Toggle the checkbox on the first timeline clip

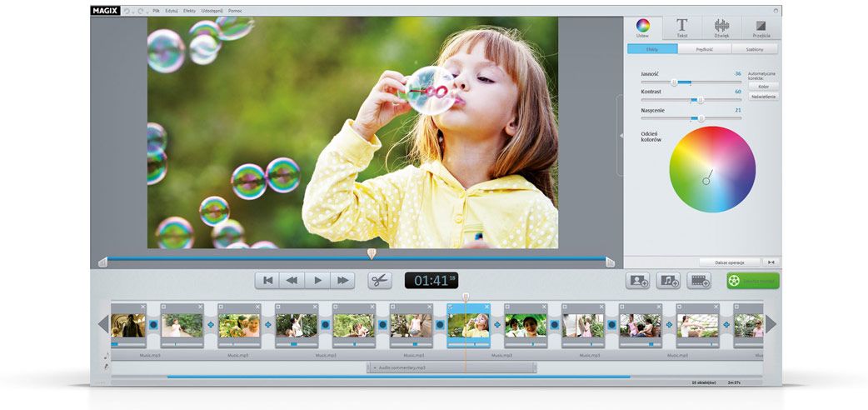click(x=114, y=307)
